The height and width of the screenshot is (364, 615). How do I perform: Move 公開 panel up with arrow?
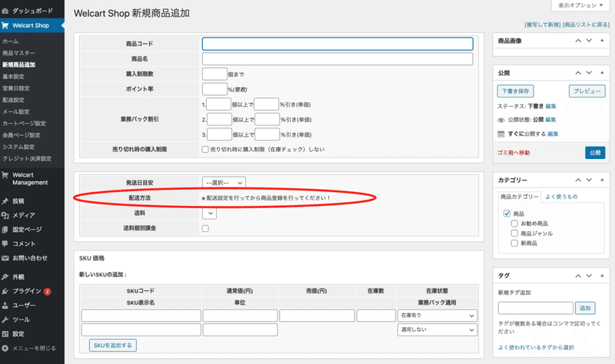[x=578, y=73]
